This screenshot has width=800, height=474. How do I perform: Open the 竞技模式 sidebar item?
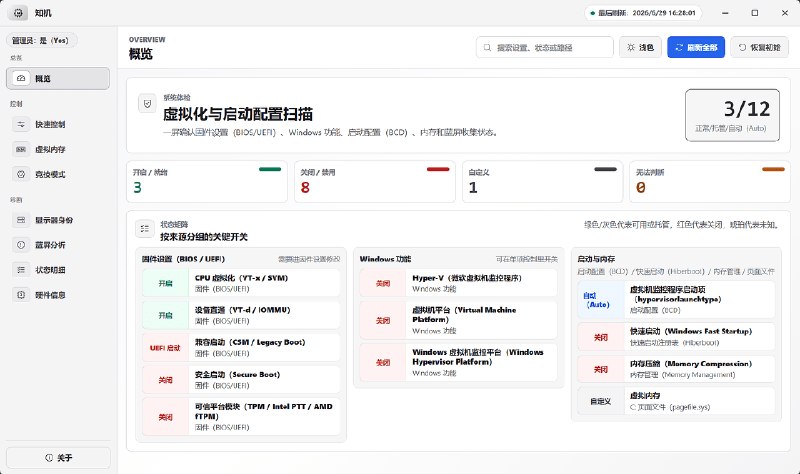coord(58,174)
